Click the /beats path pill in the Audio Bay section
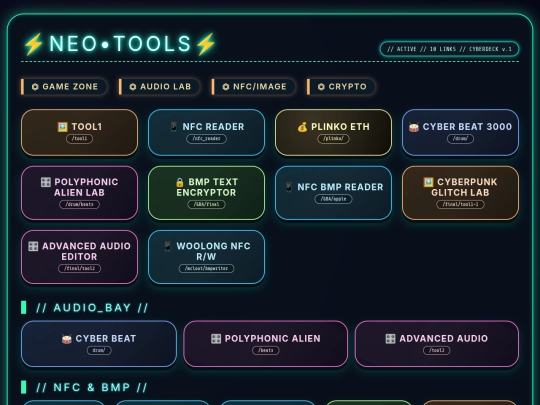 [266, 350]
